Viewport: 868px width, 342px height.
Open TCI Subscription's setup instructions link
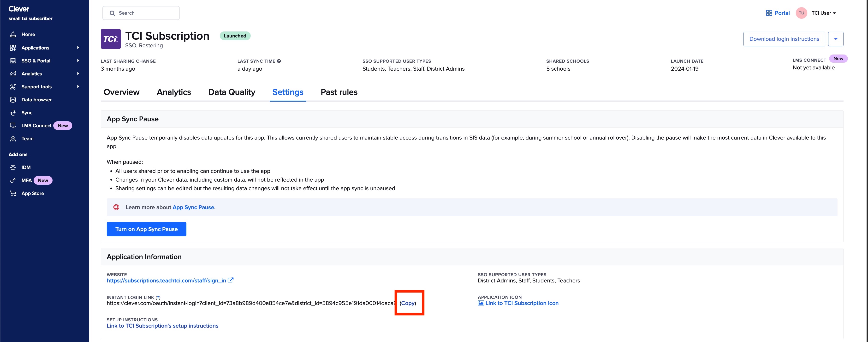coord(162,325)
